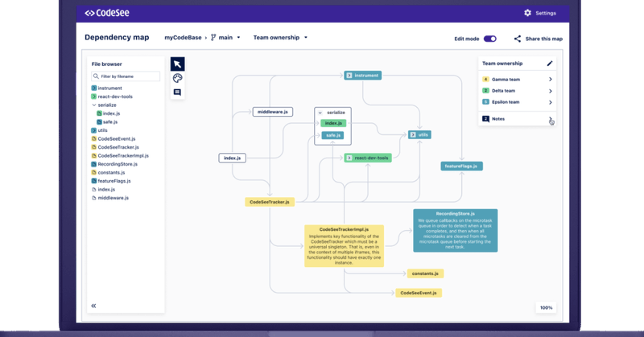Viewport: 644px width, 337px height.
Task: Expand Delta team details chevron
Action: pyautogui.click(x=551, y=91)
